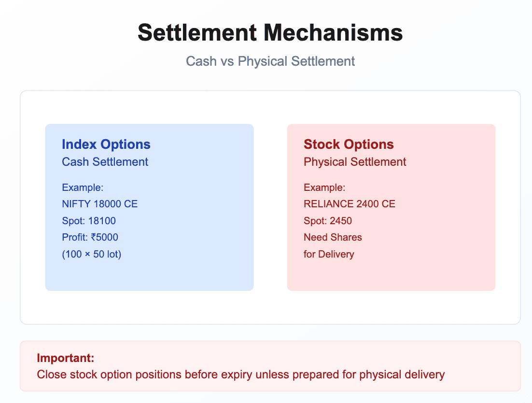Viewport: 532px width, 403px height.
Task: Click the Important: label
Action: tap(65, 358)
